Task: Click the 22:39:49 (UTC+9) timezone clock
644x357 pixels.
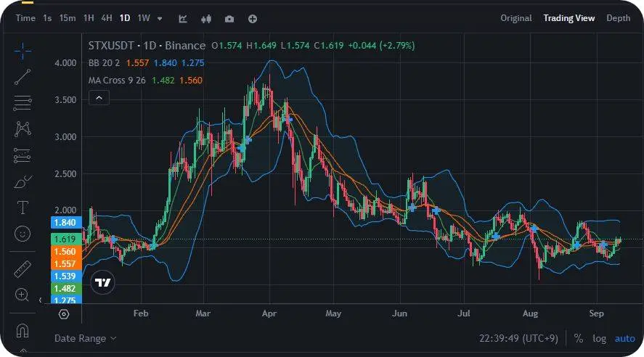Action: pos(518,339)
